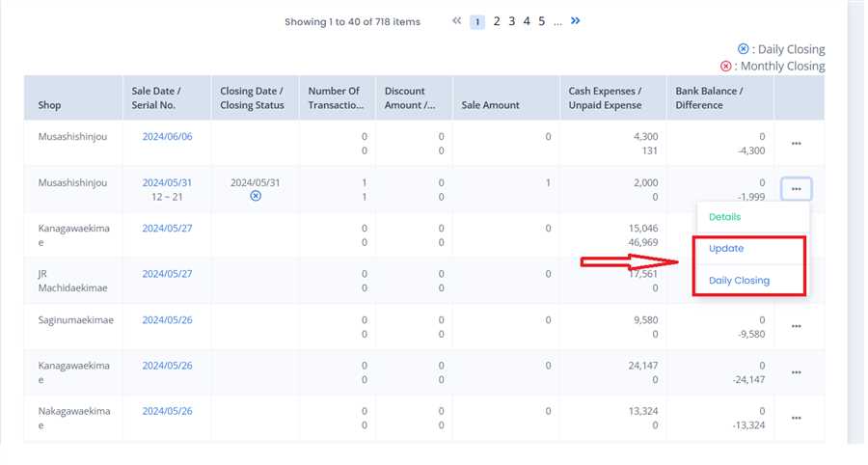Click the three-dot menu on the 2024/05/31 row

[x=796, y=189]
